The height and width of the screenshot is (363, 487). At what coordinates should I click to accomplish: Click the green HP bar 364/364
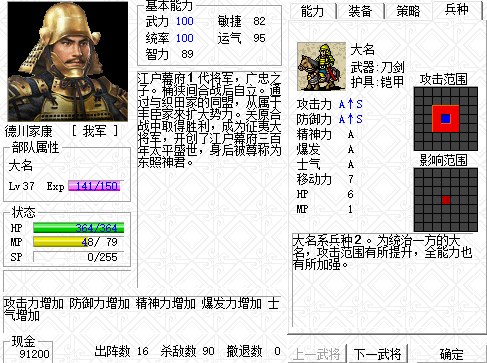[x=79, y=228]
